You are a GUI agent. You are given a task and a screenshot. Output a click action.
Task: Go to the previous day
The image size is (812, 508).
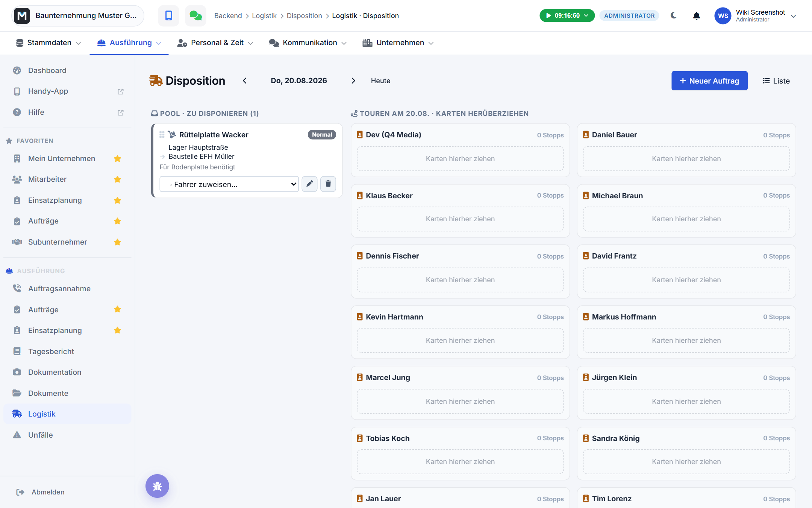click(245, 81)
